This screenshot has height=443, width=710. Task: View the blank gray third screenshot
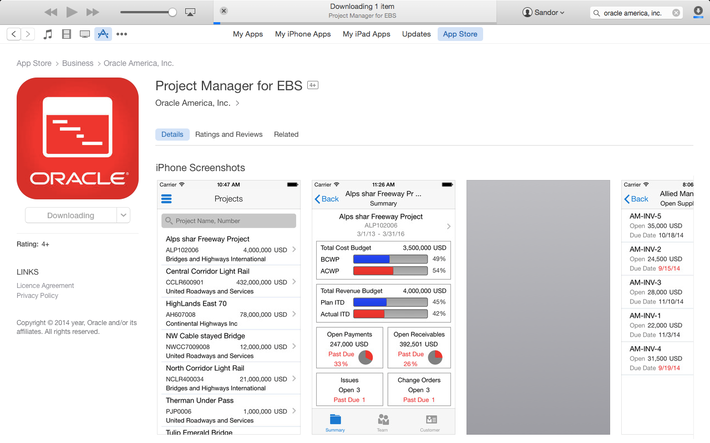point(538,308)
